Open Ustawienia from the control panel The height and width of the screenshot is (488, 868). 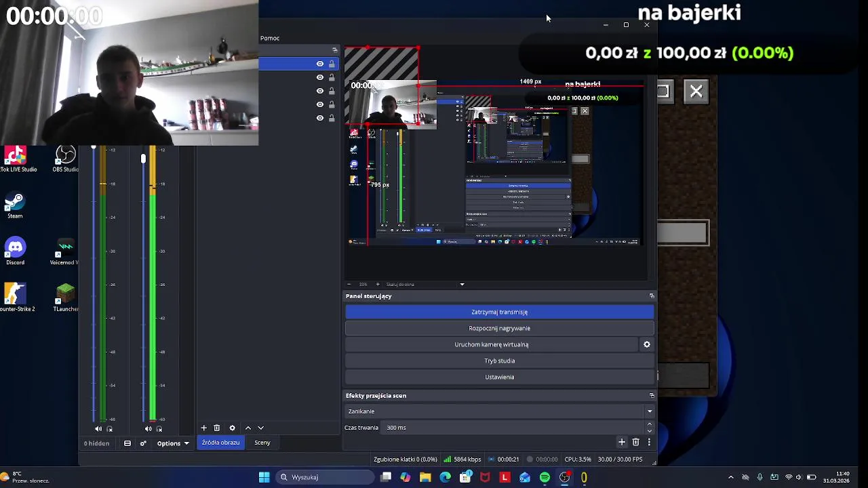tap(500, 377)
